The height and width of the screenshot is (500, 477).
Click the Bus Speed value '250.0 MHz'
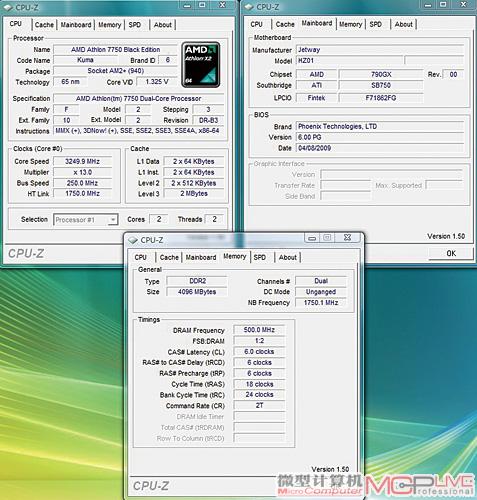[x=82, y=183]
